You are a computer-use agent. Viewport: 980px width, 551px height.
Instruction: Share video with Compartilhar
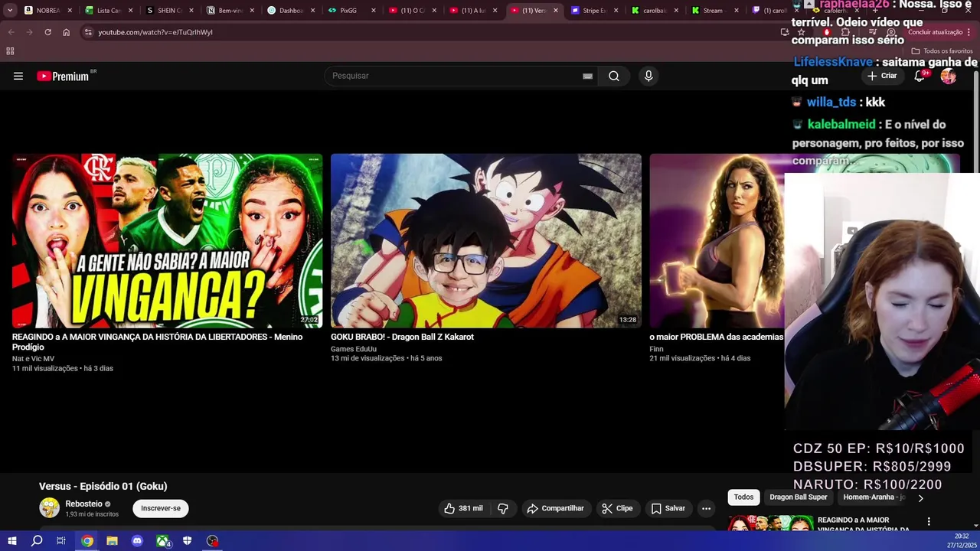pos(556,508)
